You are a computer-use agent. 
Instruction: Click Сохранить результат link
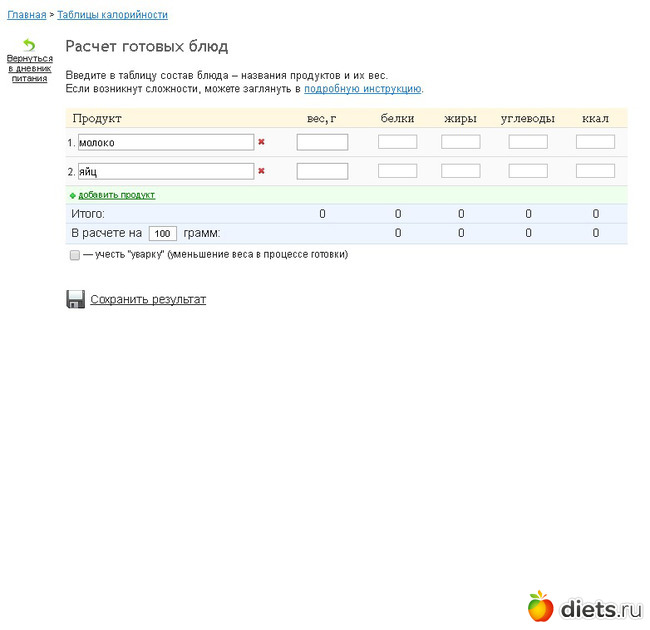(x=148, y=299)
